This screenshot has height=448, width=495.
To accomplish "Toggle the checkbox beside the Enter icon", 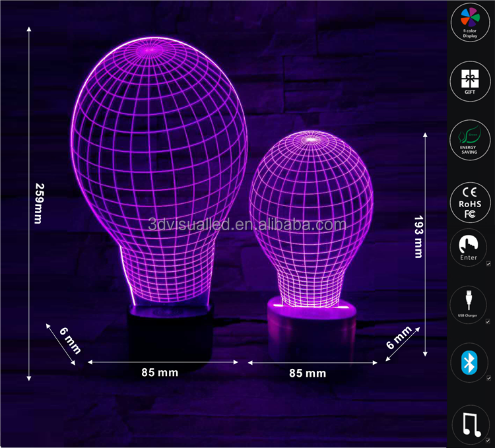I will click(x=488, y=263).
